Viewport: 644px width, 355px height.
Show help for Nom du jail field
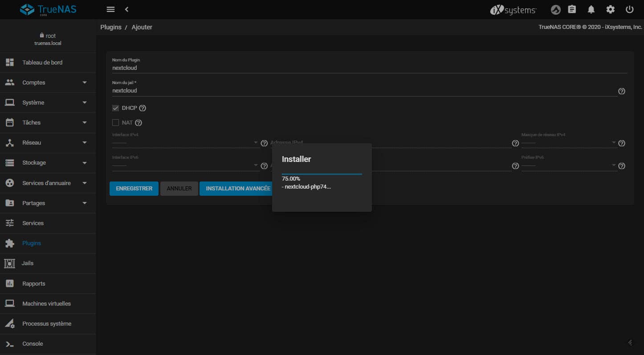coord(622,91)
